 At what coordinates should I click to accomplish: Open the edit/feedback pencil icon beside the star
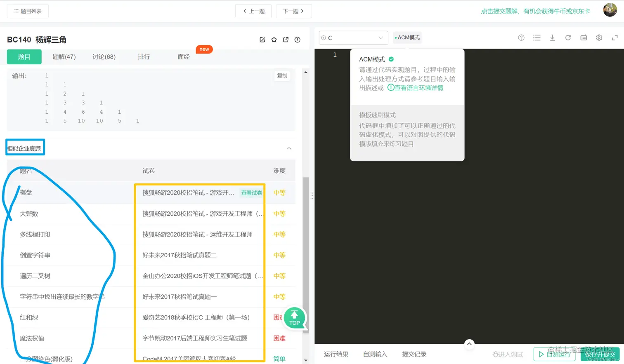[262, 40]
